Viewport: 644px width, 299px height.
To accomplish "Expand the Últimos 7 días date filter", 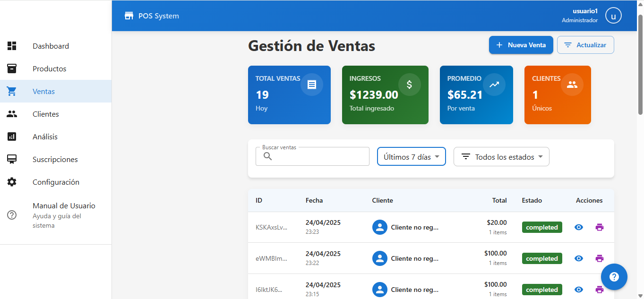I will point(411,157).
